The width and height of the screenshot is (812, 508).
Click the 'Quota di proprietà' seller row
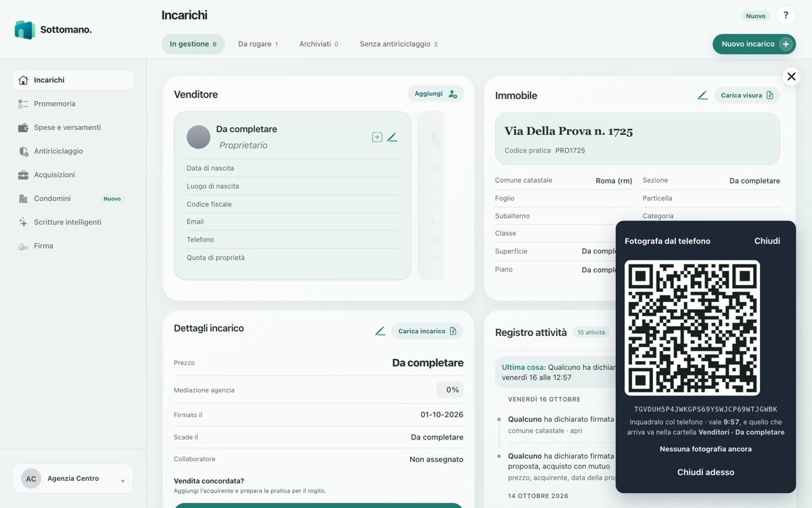point(292,257)
